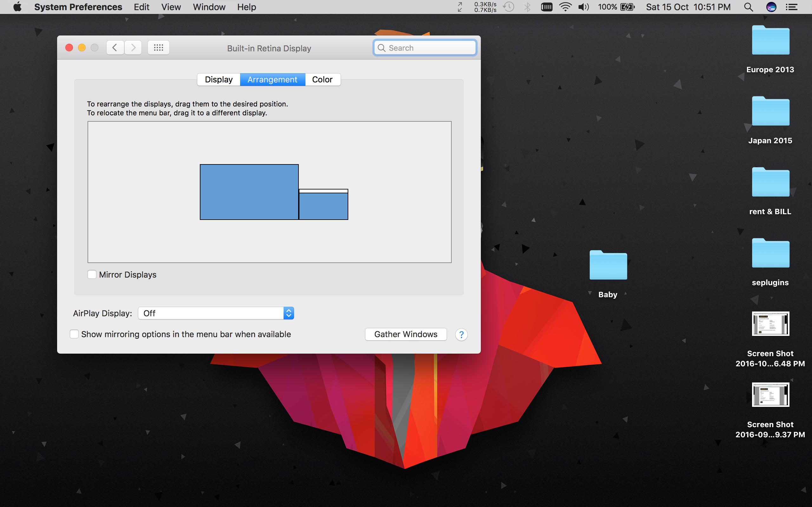Expand the AirPlay Display dropdown

click(x=216, y=313)
